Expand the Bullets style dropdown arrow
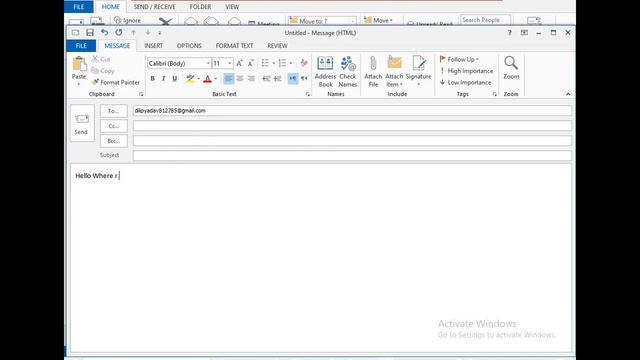Viewport: 640px width, 360px height. coord(273,63)
